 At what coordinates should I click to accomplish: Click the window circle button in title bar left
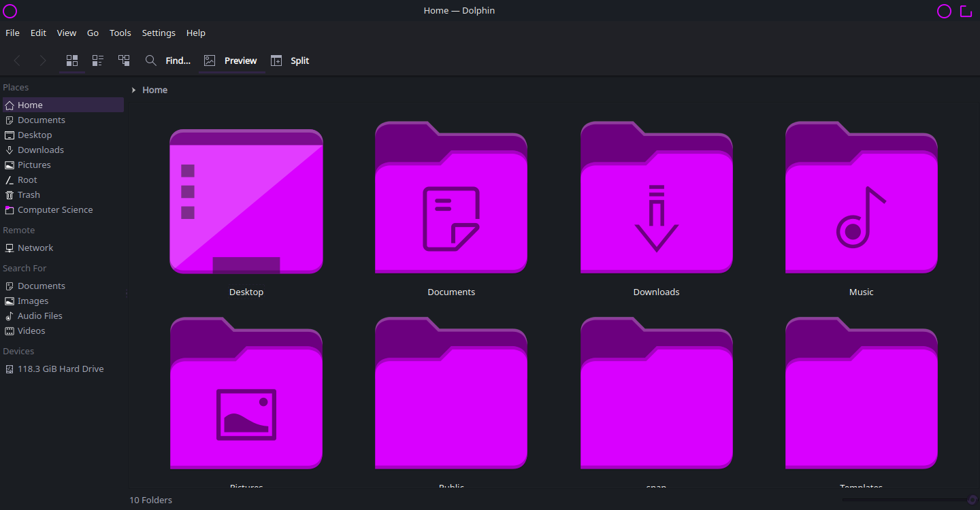(x=10, y=11)
